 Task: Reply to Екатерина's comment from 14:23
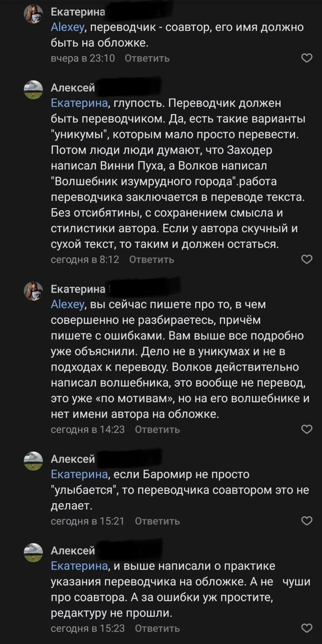157,429
